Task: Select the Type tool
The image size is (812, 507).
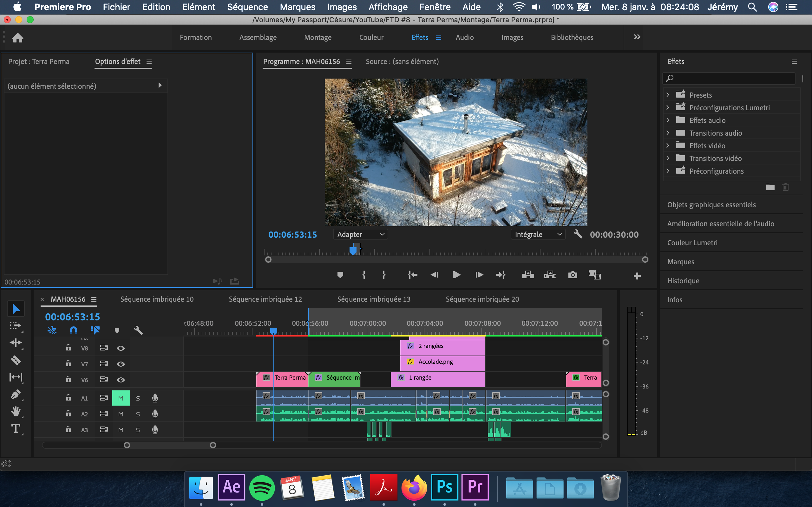Action: coord(16,428)
